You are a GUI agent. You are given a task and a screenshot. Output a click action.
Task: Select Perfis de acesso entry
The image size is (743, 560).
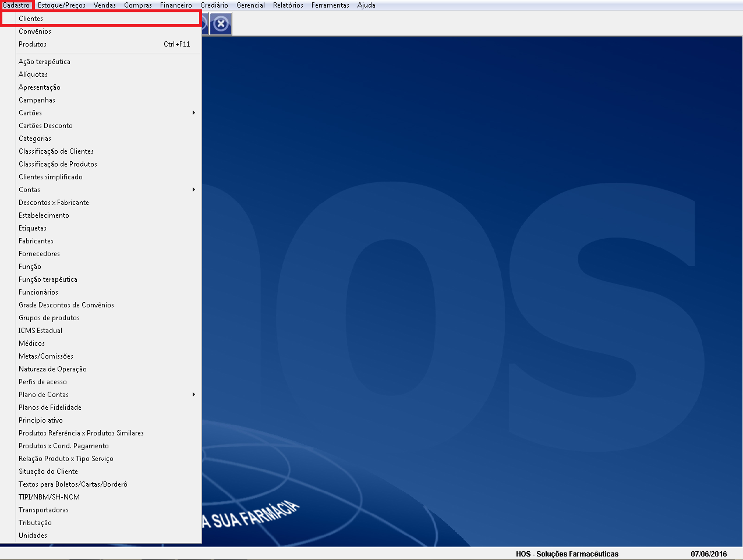click(43, 382)
